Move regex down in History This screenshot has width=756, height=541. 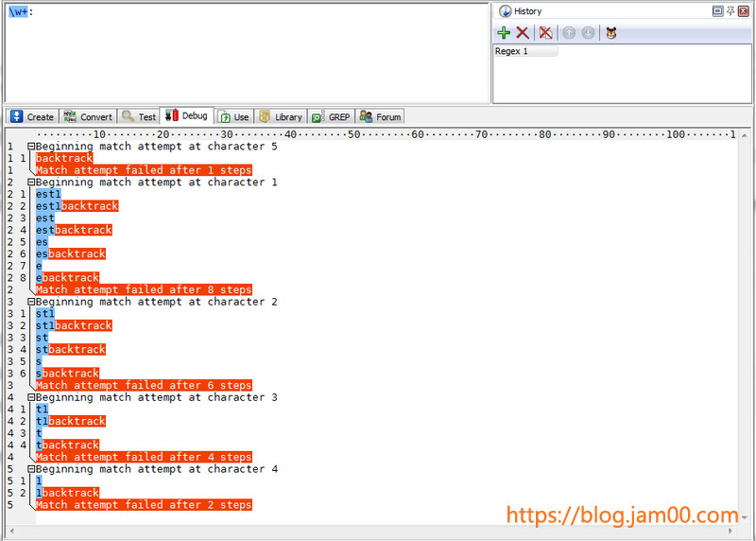(x=588, y=33)
